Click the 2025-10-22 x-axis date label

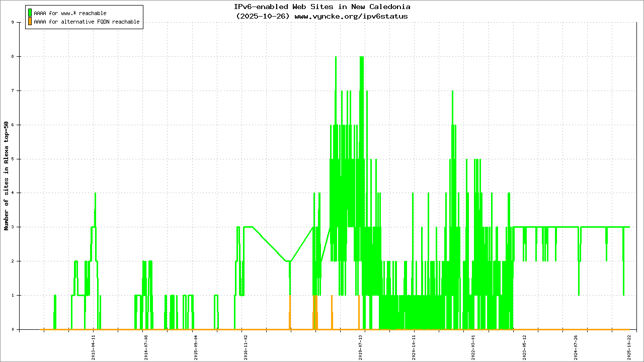[x=629, y=347]
